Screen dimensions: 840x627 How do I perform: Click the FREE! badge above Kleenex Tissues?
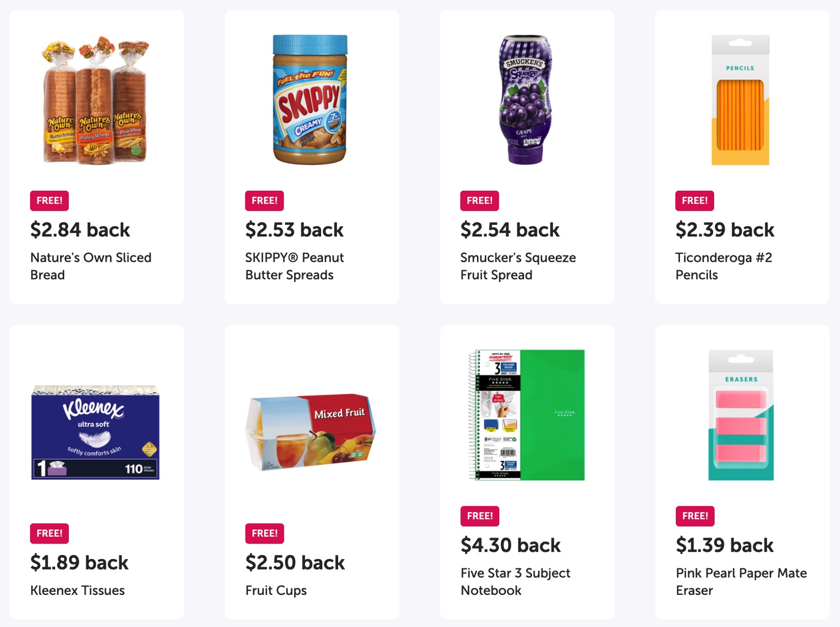click(49, 534)
